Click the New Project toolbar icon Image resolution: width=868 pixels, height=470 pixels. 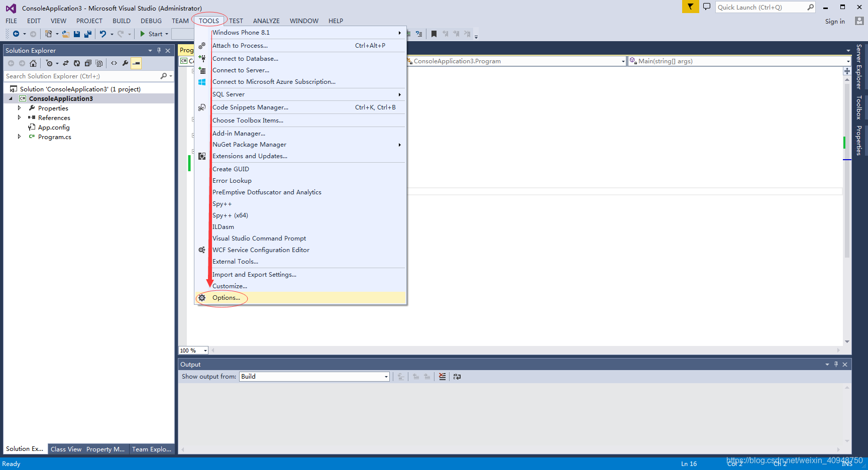(48, 34)
